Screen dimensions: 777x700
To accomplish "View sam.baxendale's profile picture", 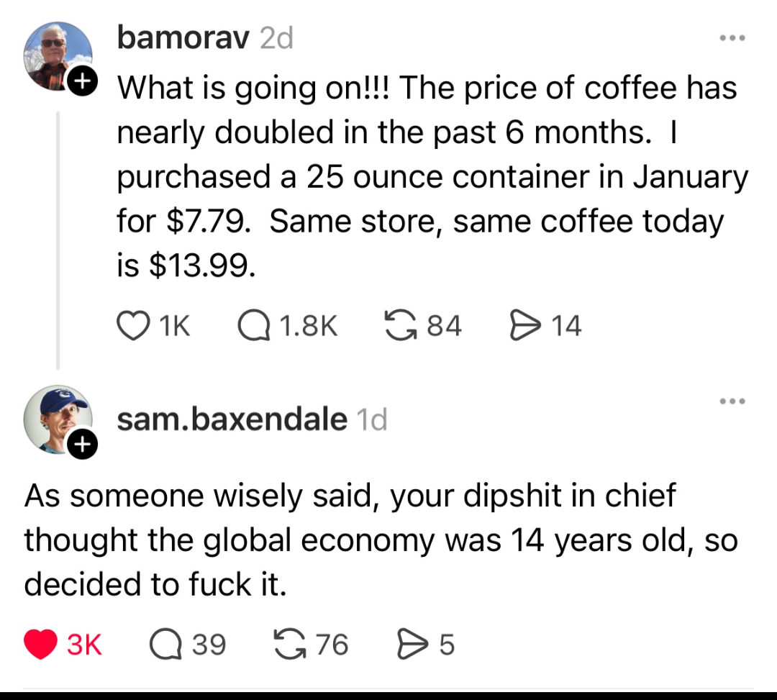I will pyautogui.click(x=57, y=419).
